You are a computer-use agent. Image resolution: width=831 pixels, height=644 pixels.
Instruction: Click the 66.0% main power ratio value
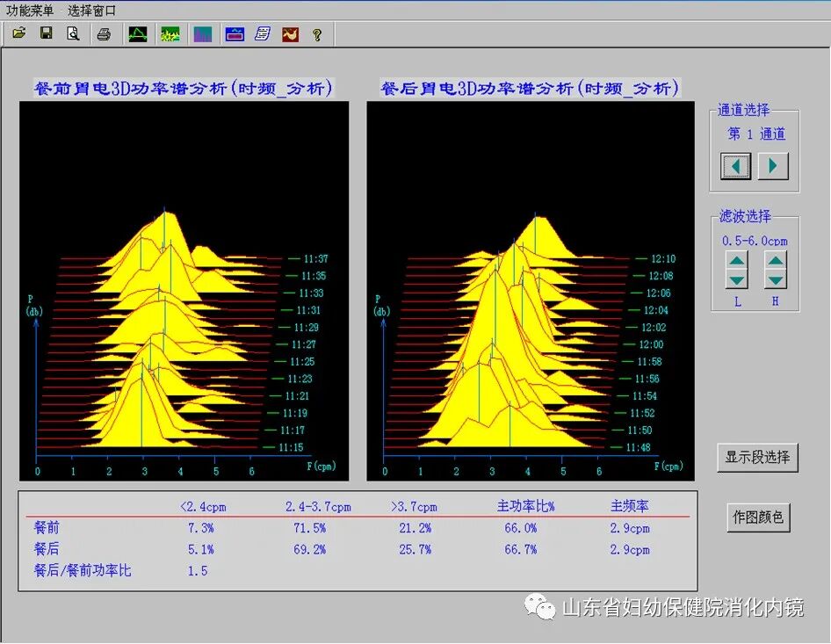coord(520,528)
